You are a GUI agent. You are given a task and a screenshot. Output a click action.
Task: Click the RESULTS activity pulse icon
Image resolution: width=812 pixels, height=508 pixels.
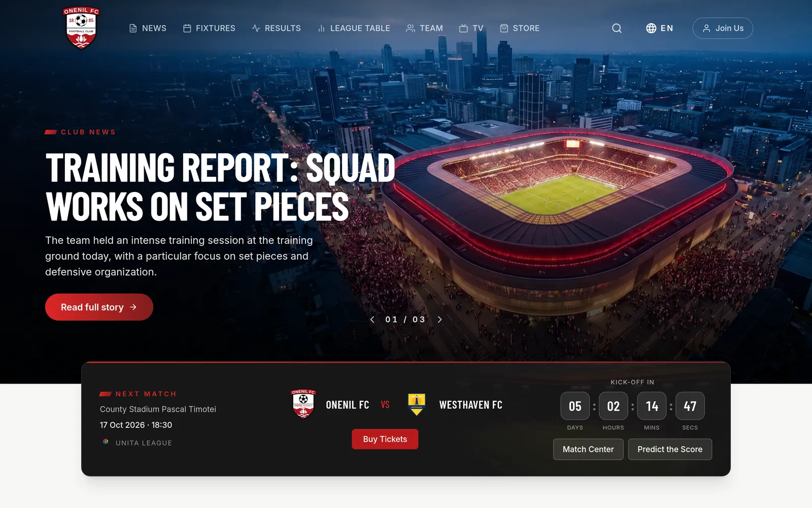(x=256, y=28)
